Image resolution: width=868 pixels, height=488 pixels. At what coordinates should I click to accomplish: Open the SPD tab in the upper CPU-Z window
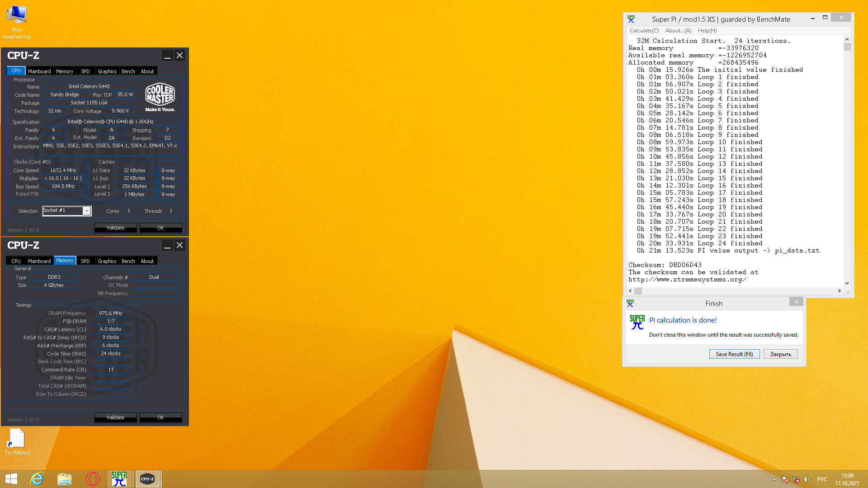point(85,71)
